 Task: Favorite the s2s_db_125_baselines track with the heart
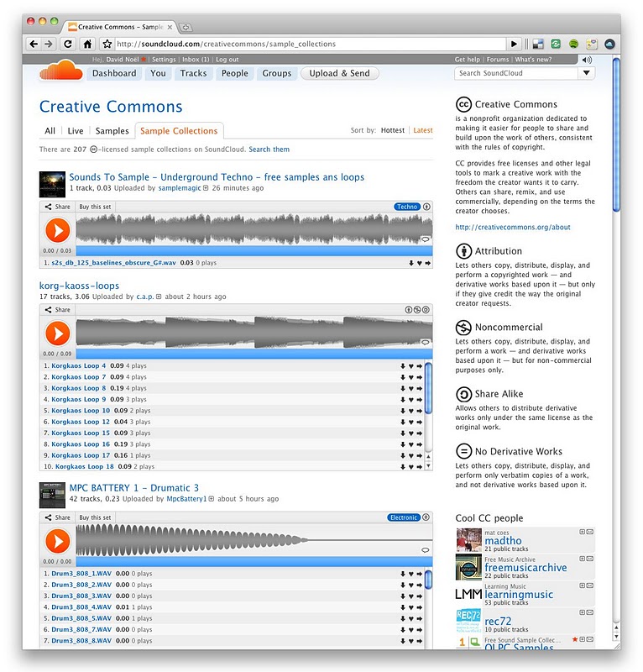point(420,263)
